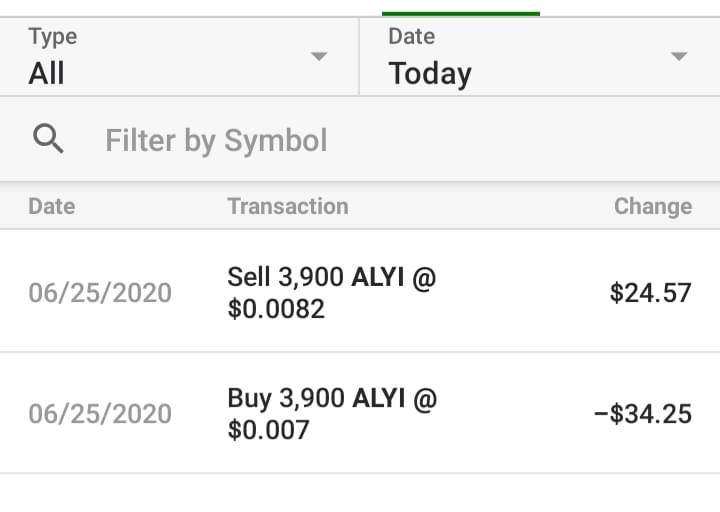Sort by the Date column header
The image size is (720, 512).
(52, 206)
